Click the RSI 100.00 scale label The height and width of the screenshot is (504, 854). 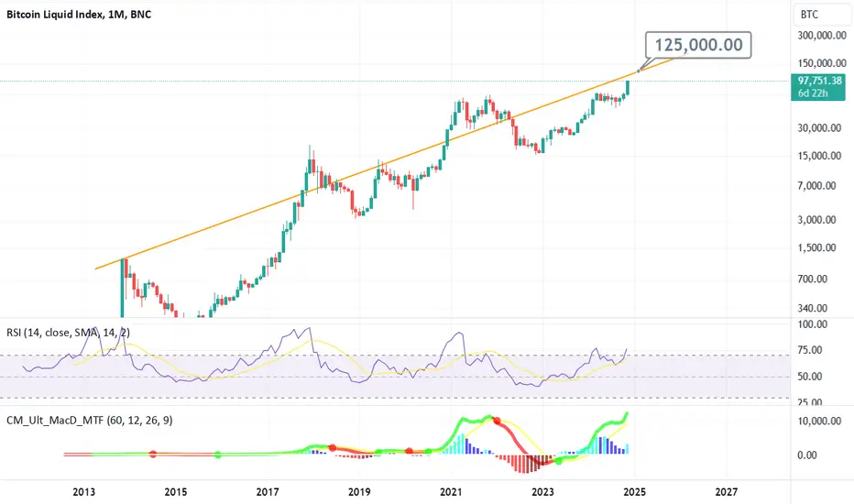[812, 324]
